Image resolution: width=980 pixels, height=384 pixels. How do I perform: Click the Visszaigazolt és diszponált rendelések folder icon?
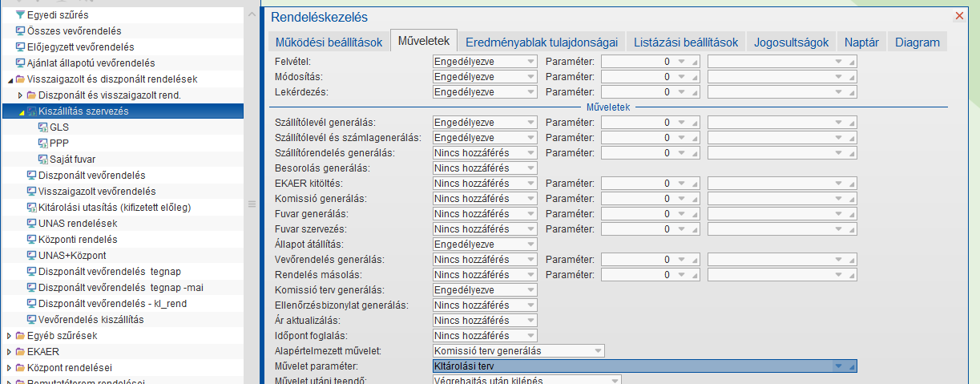point(20,79)
